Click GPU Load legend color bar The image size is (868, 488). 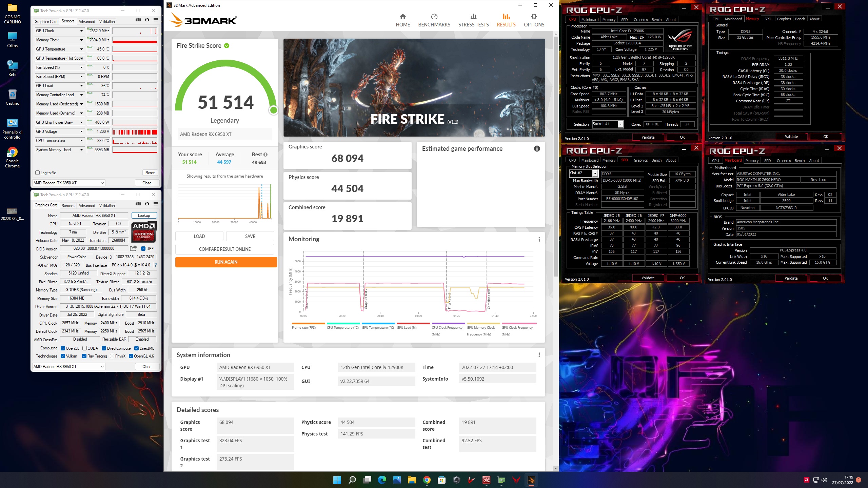pyautogui.click(x=413, y=324)
